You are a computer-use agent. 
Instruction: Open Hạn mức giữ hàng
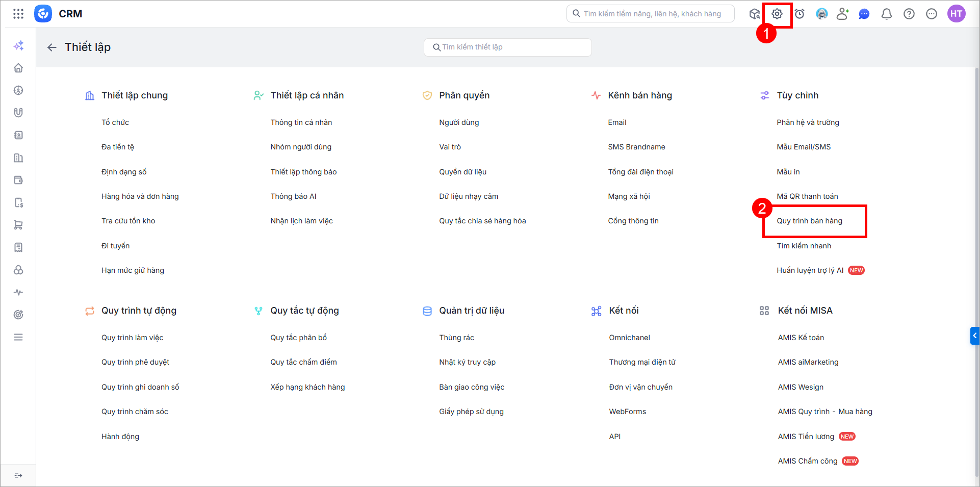pos(133,270)
